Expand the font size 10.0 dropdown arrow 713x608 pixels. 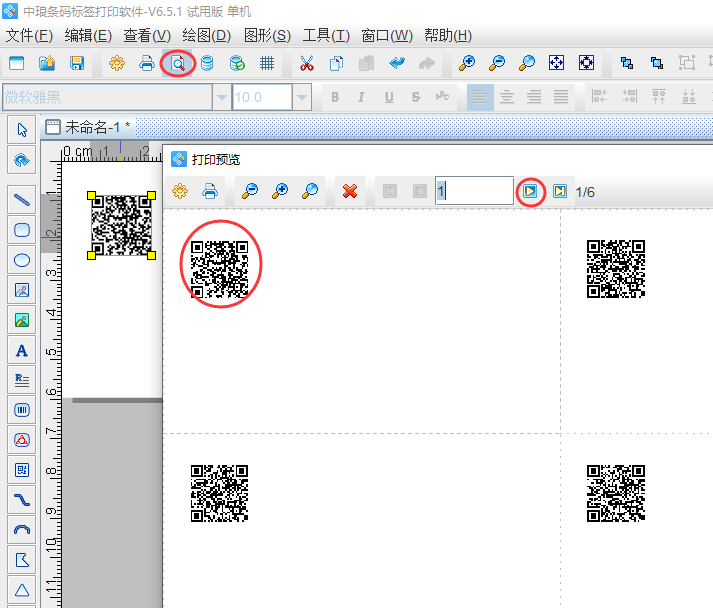(302, 97)
